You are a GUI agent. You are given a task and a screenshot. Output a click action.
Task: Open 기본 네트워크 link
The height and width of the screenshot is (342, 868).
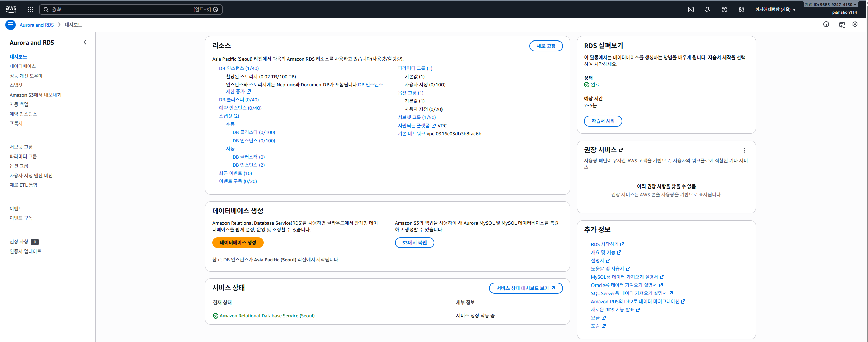click(412, 134)
